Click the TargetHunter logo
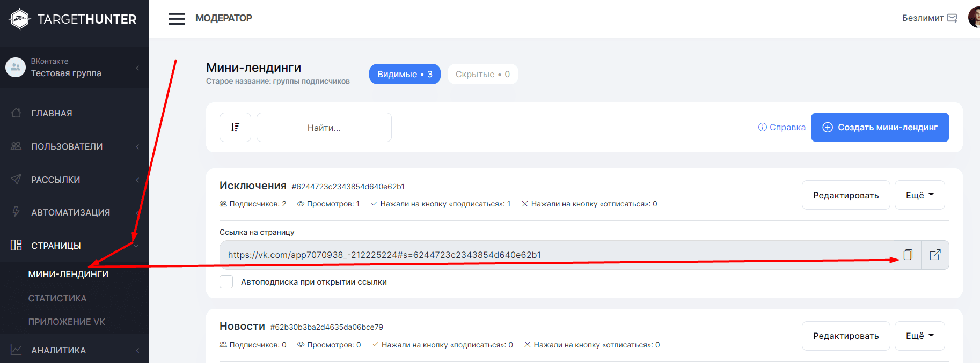The width and height of the screenshot is (980, 363). click(73, 19)
